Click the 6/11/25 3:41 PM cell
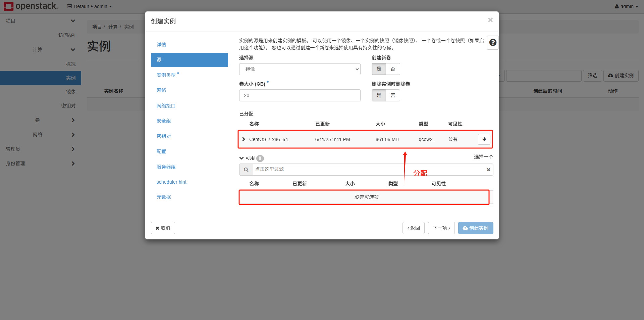 [332, 139]
